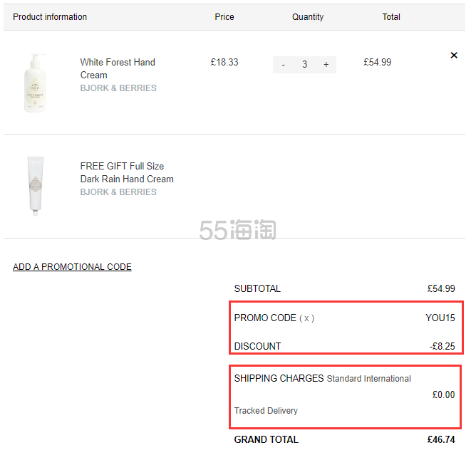
Task: Remove promo code YOU15 via (x)
Action: (x=306, y=318)
